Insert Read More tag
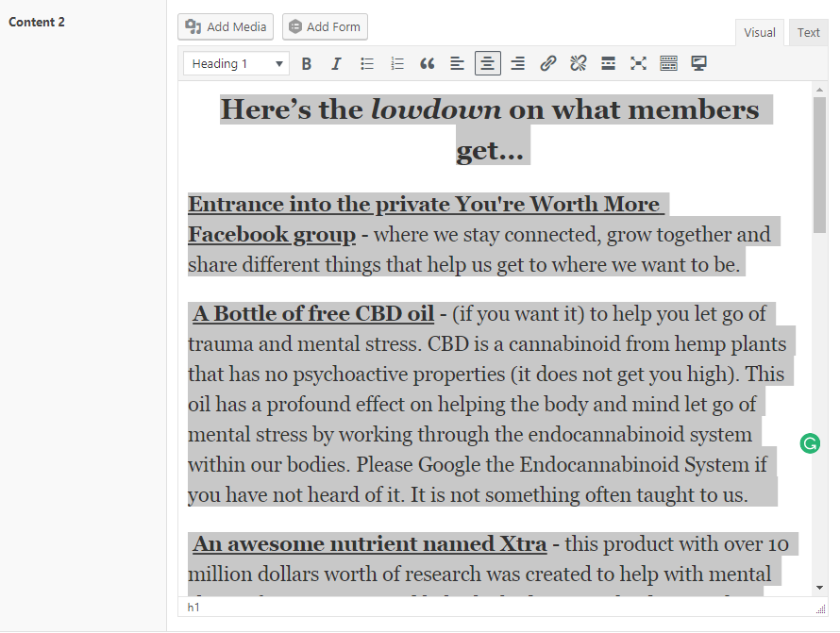Viewport: 840px width, 633px height. [x=608, y=64]
